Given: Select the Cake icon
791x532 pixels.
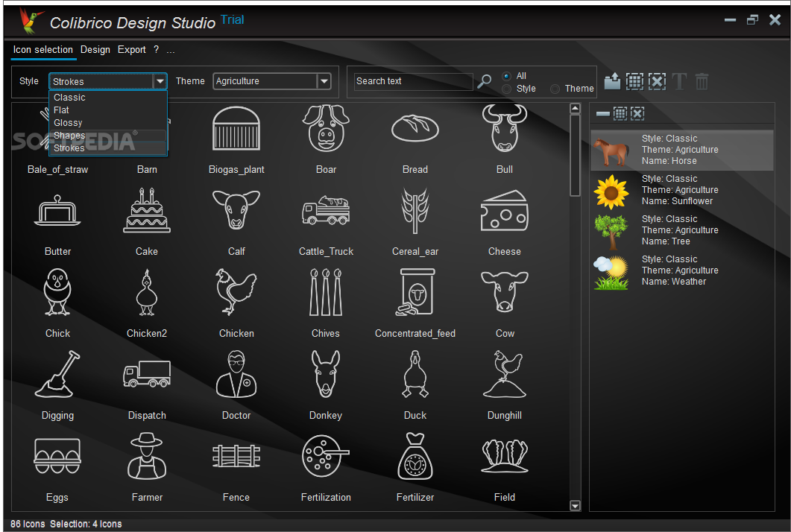Looking at the screenshot, I should pos(147,211).
